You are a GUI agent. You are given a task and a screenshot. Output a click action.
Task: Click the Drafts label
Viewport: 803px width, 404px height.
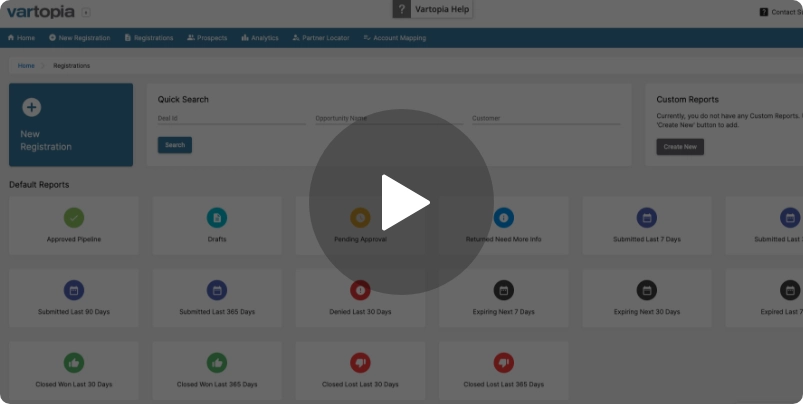217,239
